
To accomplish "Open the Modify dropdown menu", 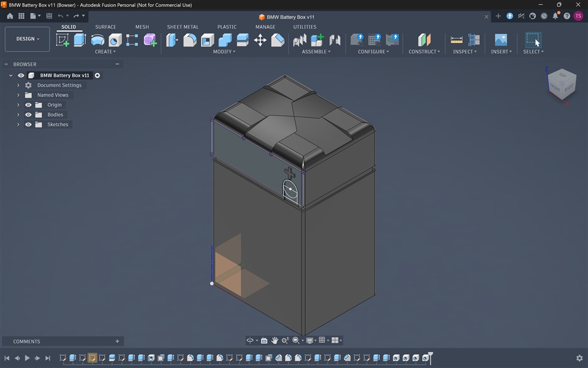I will click(x=224, y=51).
